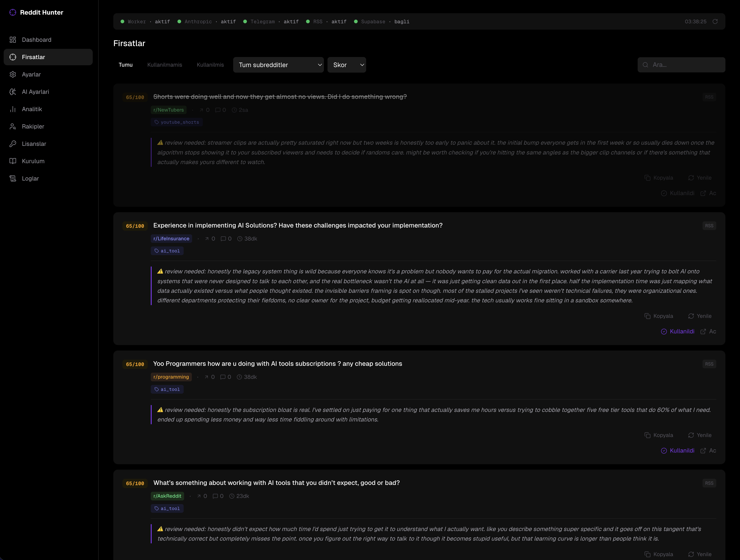The height and width of the screenshot is (560, 740).
Task: Open AI Ayarlari settings page
Action: (x=35, y=92)
